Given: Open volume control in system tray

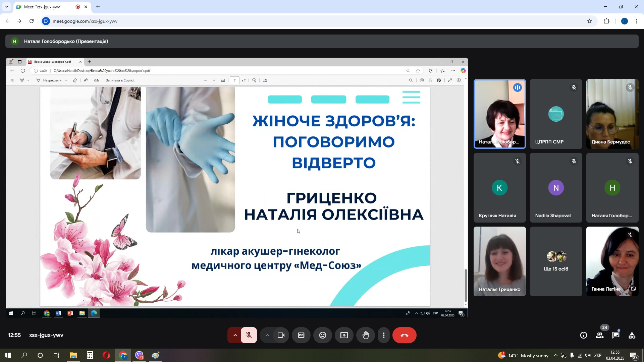Looking at the screenshot, I should 588,356.
